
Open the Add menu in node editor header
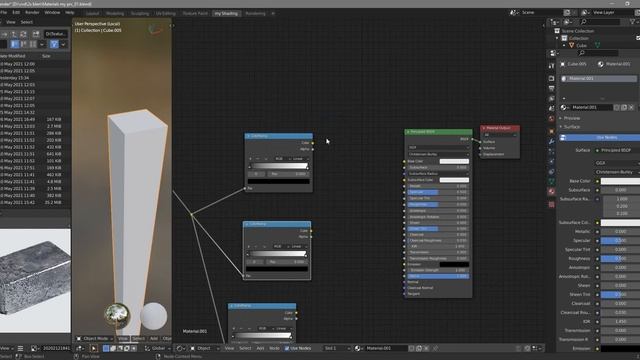pyautogui.click(x=260, y=348)
